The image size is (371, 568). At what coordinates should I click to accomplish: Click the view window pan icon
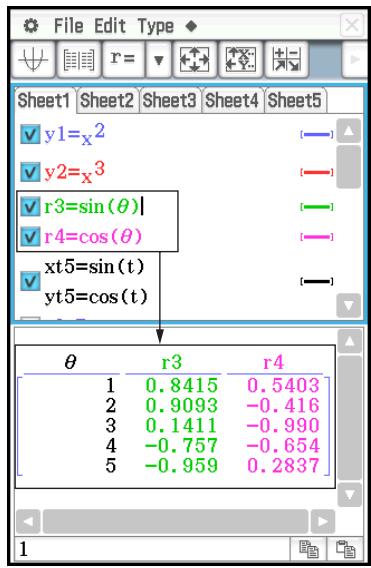[x=195, y=59]
